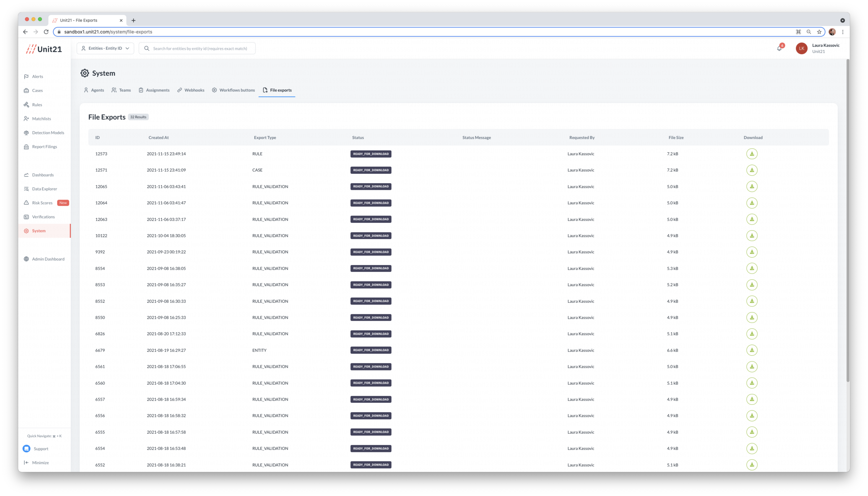Open Data Explorer from sidebar
The width and height of the screenshot is (868, 496).
44,189
